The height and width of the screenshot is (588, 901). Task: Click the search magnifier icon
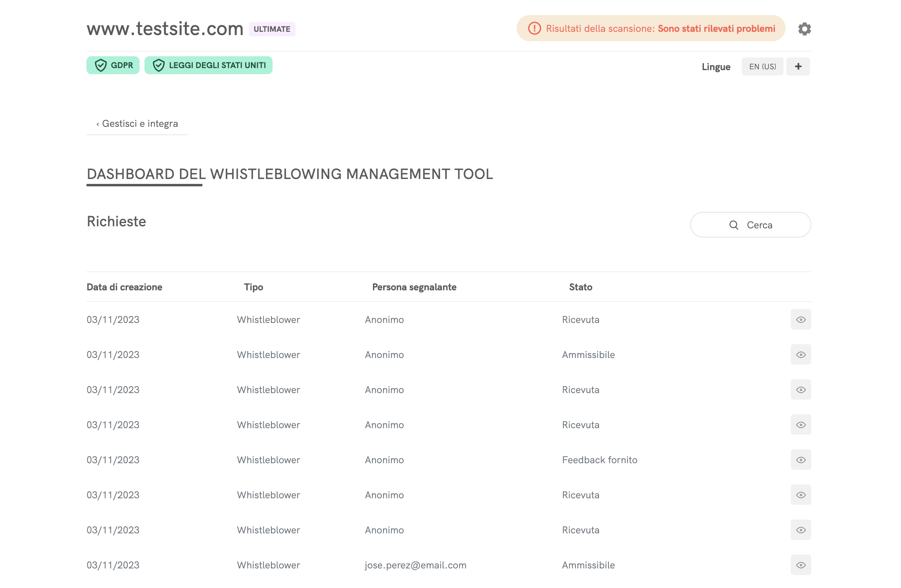pos(734,225)
